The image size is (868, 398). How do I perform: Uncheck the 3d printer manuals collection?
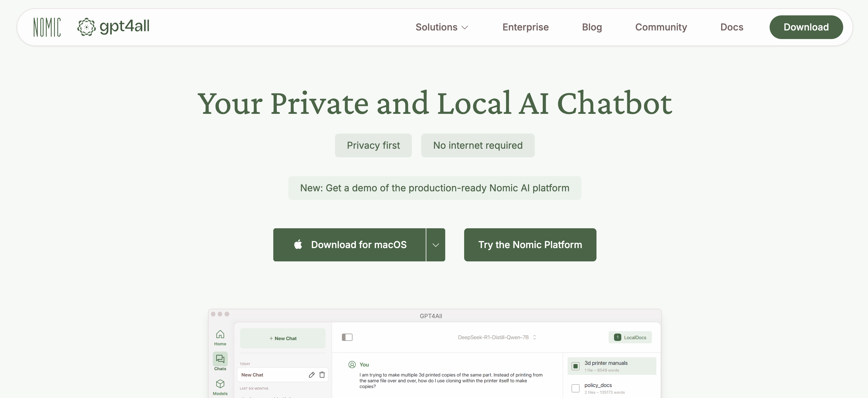[576, 366]
